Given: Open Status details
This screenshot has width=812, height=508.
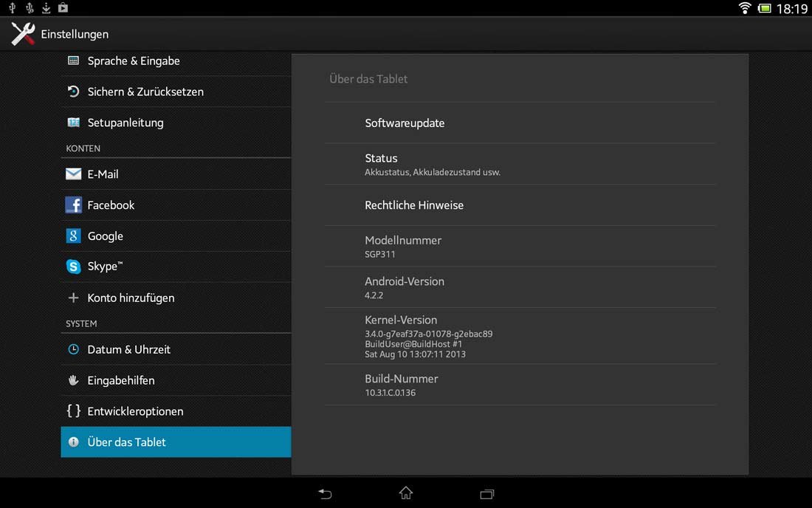Looking at the screenshot, I should pos(520,164).
